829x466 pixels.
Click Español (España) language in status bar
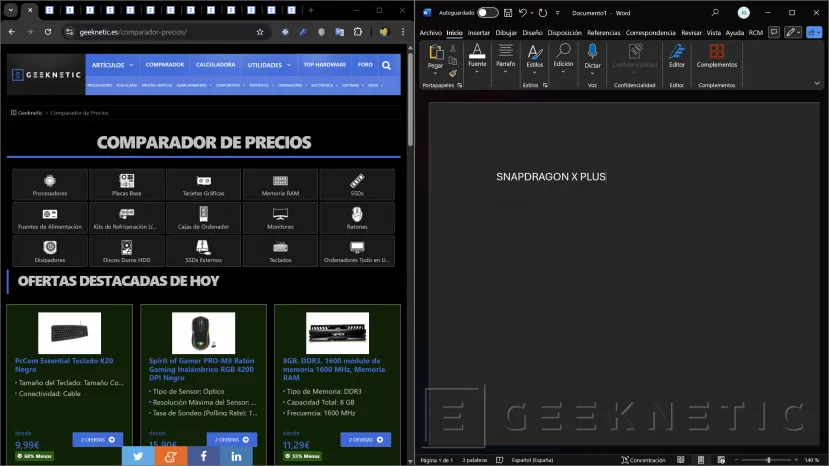click(532, 460)
